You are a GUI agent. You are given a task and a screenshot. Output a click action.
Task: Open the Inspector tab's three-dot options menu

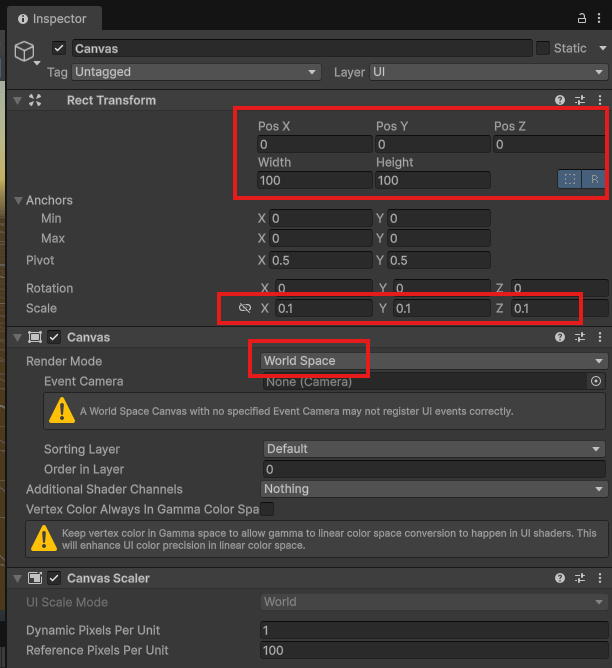[600, 19]
